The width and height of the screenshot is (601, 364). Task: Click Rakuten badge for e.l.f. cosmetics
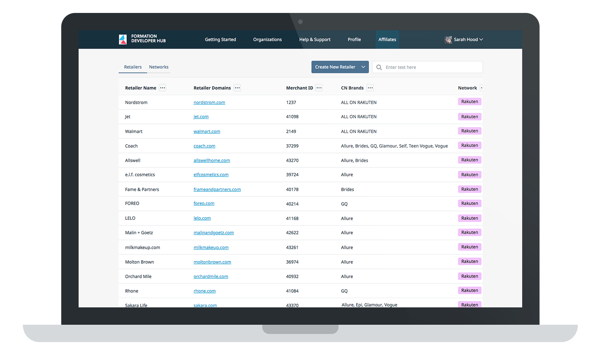[470, 174]
